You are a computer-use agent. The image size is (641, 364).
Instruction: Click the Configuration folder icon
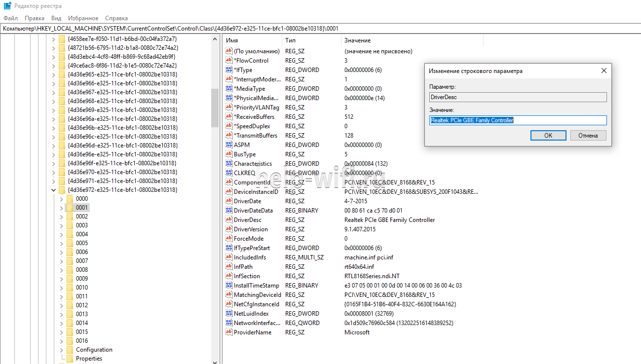(70, 350)
